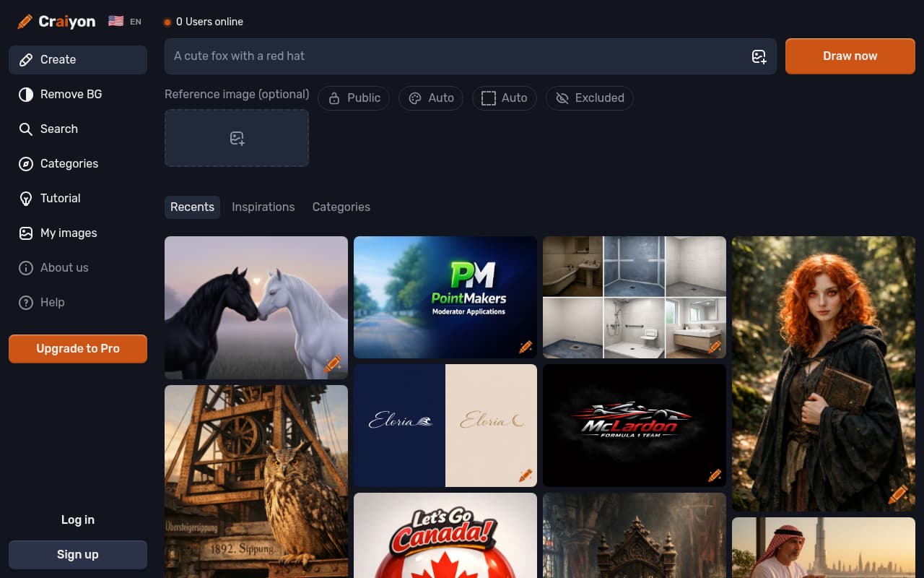Open the Auto aspect ratio dropdown

click(504, 98)
